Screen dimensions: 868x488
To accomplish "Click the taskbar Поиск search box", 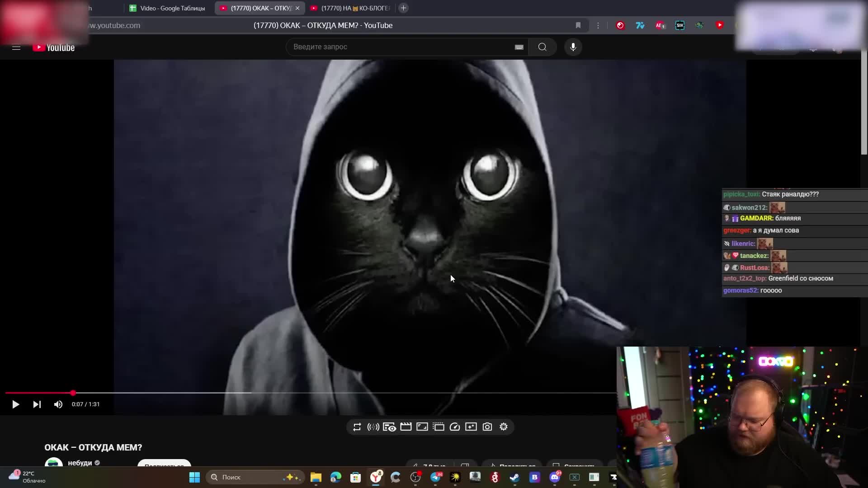I will (x=255, y=477).
